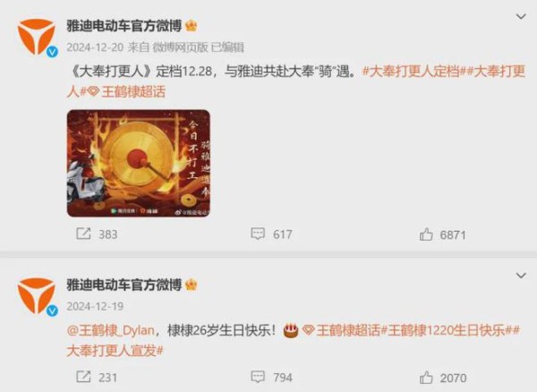537x392 pixels.
Task: Click account name 雅迪电动车官方微博 on first post
Action: pyautogui.click(x=124, y=26)
